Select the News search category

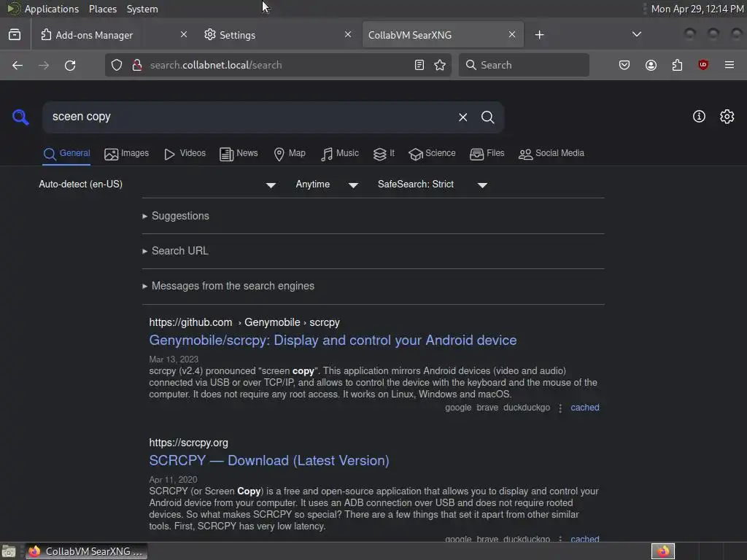pyautogui.click(x=239, y=153)
